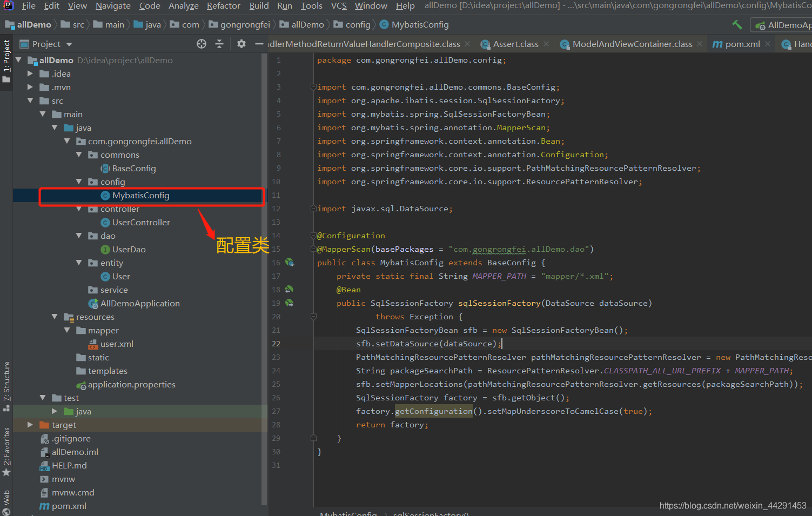Fold the annotation at line 14
The image size is (812, 516).
(x=313, y=236)
